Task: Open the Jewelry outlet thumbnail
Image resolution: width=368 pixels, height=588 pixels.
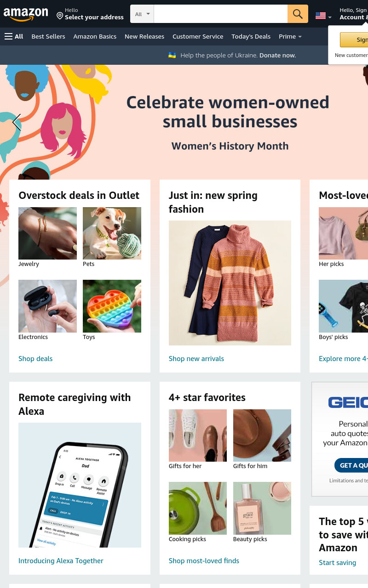Action: [47, 233]
